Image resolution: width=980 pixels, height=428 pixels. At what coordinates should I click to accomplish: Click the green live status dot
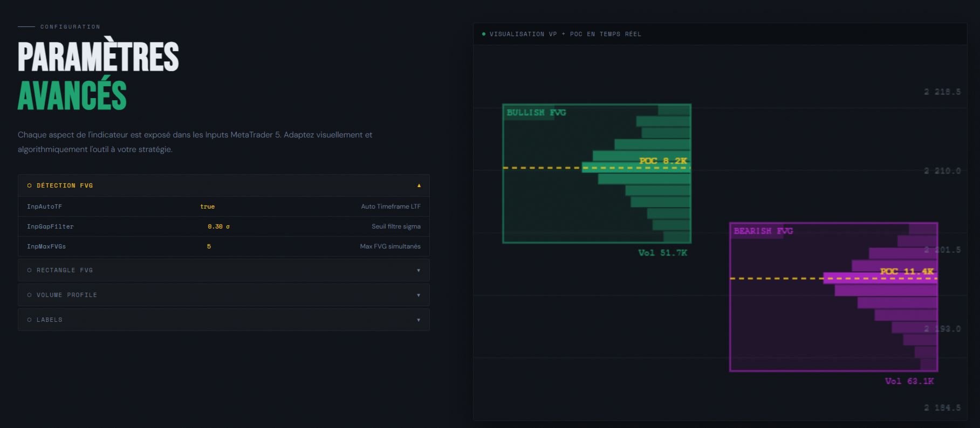coord(484,34)
